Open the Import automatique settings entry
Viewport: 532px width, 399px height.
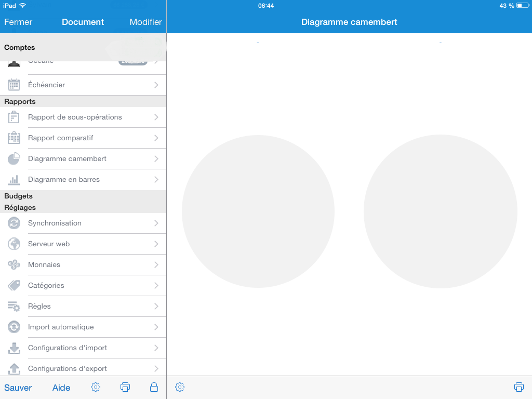coord(61,327)
